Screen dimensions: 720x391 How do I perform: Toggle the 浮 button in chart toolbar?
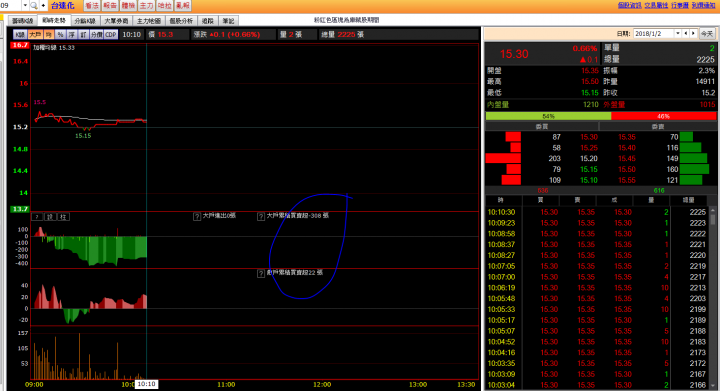(x=72, y=34)
